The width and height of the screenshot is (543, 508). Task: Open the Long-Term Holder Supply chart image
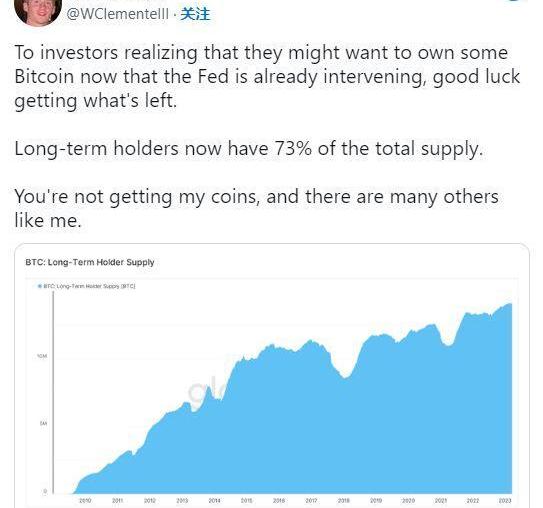tap(272, 376)
